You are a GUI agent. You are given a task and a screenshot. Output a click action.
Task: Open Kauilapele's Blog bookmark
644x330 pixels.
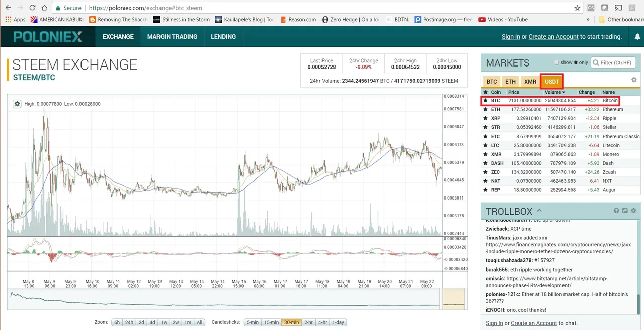coord(245,20)
